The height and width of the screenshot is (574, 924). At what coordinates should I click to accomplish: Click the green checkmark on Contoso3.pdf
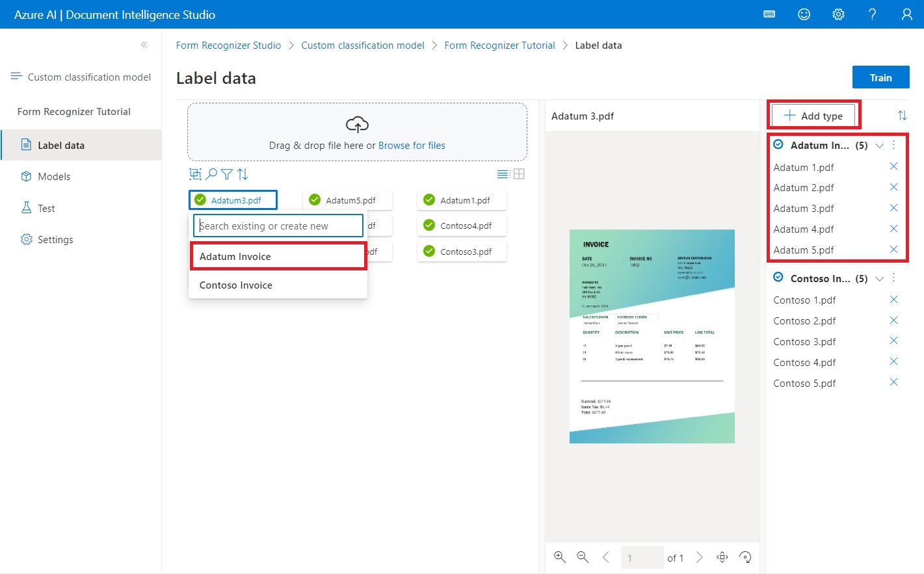pyautogui.click(x=430, y=252)
